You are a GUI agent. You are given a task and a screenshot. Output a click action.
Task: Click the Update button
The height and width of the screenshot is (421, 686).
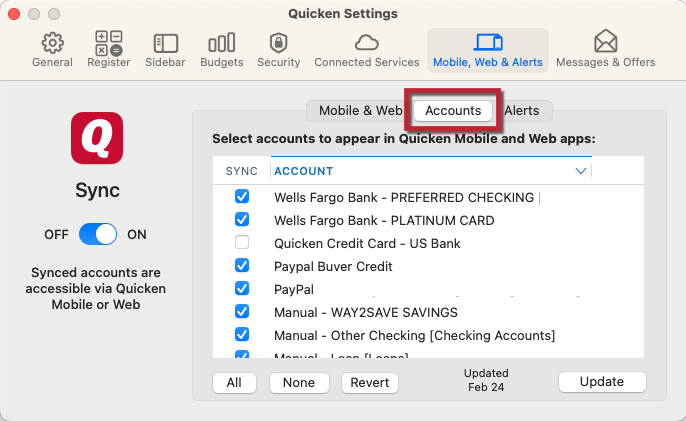coord(602,382)
